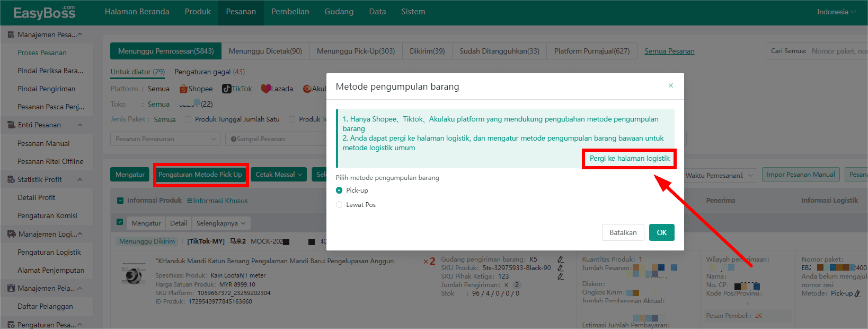The width and height of the screenshot is (868, 329).
Task: Switch to Menunggu Dicetak(90) tab
Action: point(265,51)
